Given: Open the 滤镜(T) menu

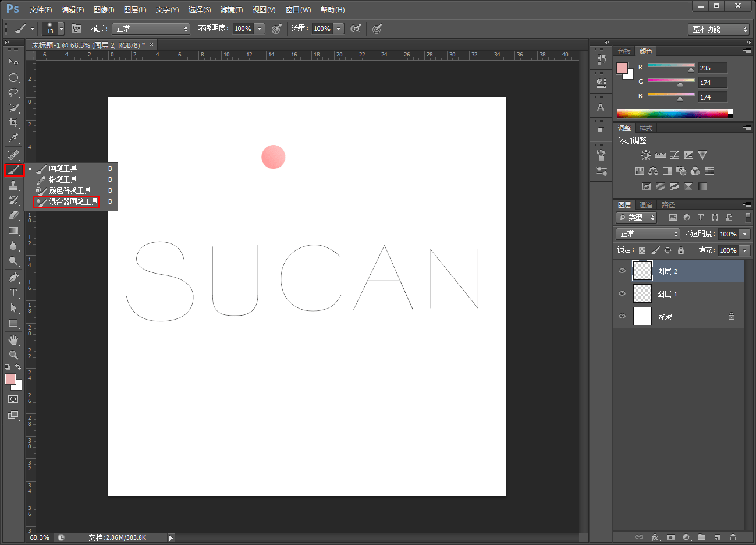Looking at the screenshot, I should (232, 10).
